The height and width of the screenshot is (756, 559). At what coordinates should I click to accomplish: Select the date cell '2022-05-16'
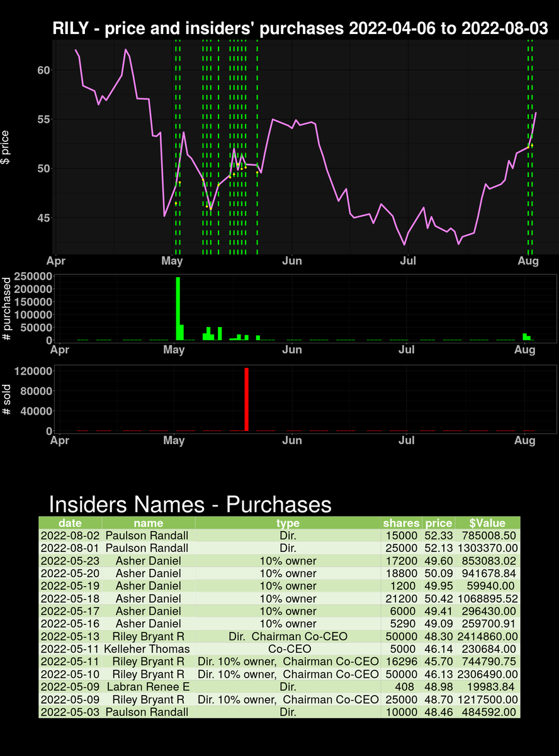click(71, 624)
